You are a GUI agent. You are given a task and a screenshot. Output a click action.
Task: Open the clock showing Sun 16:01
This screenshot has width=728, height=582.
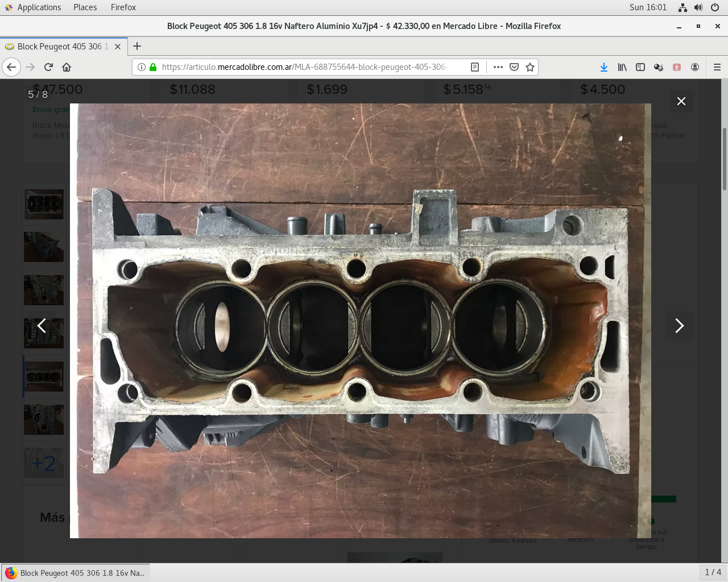click(648, 7)
